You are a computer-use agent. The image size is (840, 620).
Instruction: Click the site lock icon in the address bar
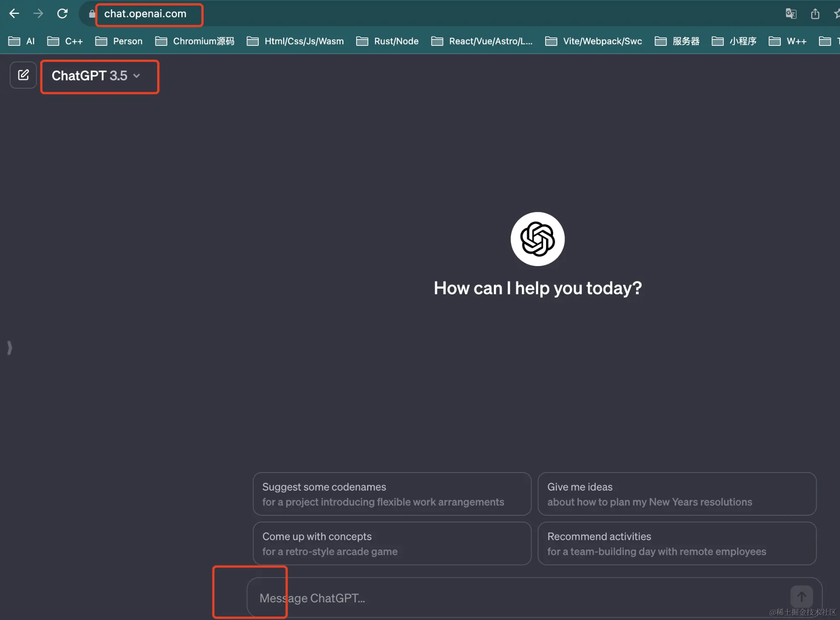[x=92, y=14]
